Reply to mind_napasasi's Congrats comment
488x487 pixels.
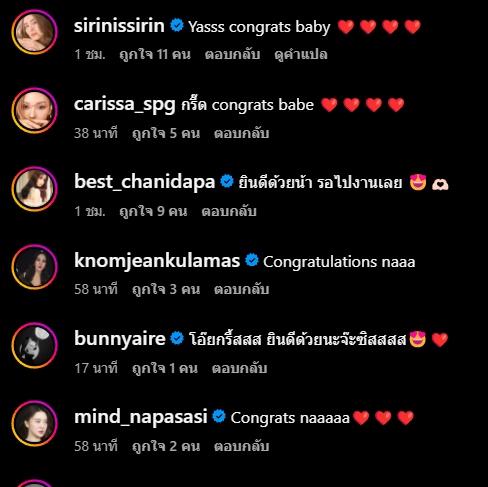241,446
